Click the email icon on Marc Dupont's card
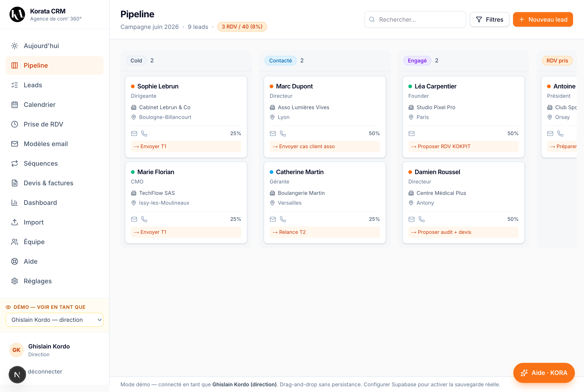This screenshot has height=392, width=584. pyautogui.click(x=273, y=134)
